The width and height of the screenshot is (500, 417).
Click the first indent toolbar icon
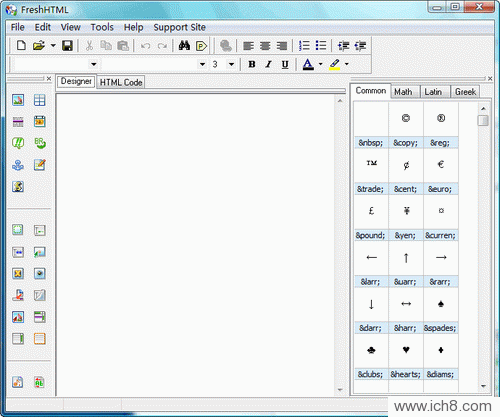click(x=343, y=46)
